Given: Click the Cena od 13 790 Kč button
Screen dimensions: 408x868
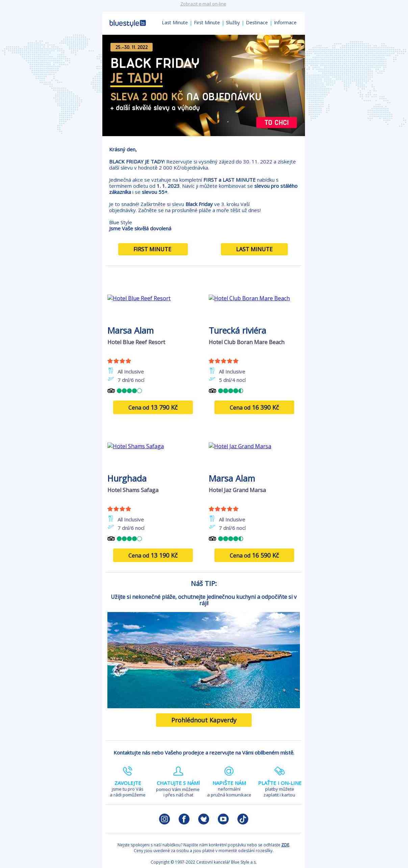Looking at the screenshot, I should (153, 407).
